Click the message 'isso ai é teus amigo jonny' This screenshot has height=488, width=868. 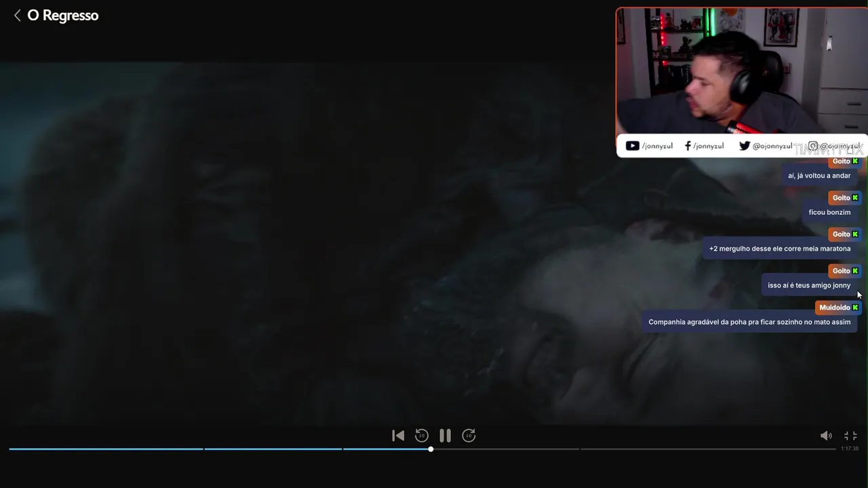809,285
